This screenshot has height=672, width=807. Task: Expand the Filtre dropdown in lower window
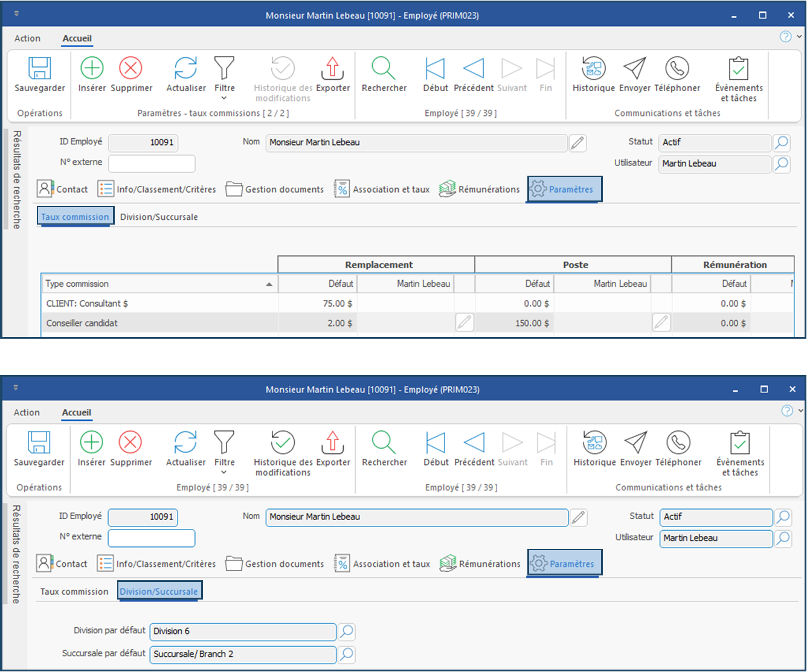[x=224, y=472]
